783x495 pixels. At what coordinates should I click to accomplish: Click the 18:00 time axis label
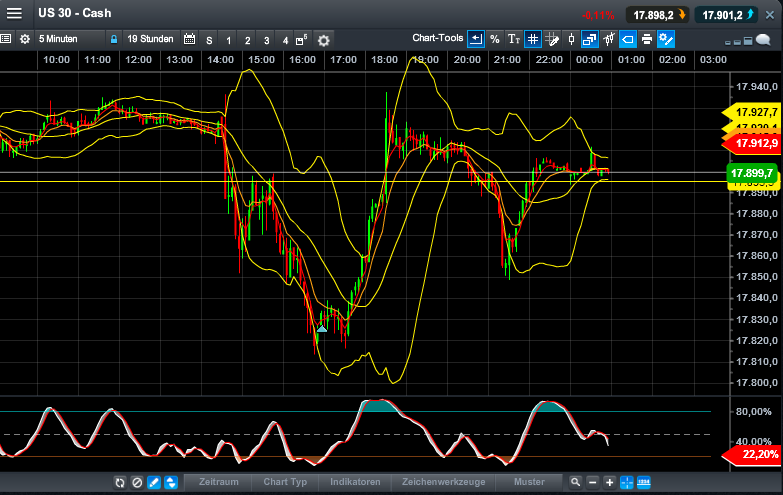385,59
